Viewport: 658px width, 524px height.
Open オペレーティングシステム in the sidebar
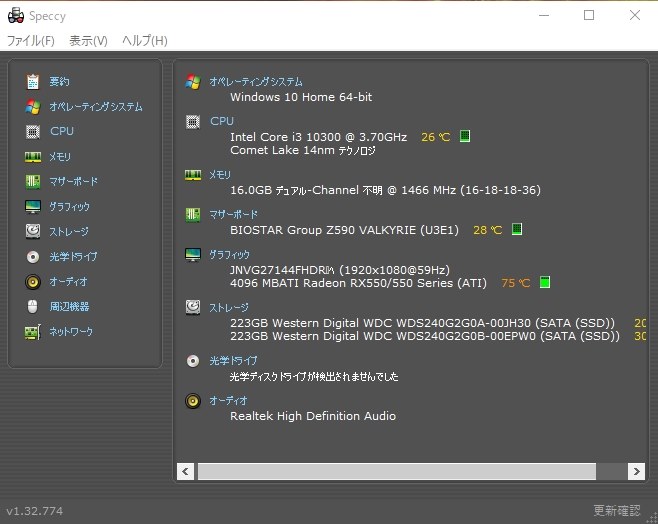[x=96, y=107]
